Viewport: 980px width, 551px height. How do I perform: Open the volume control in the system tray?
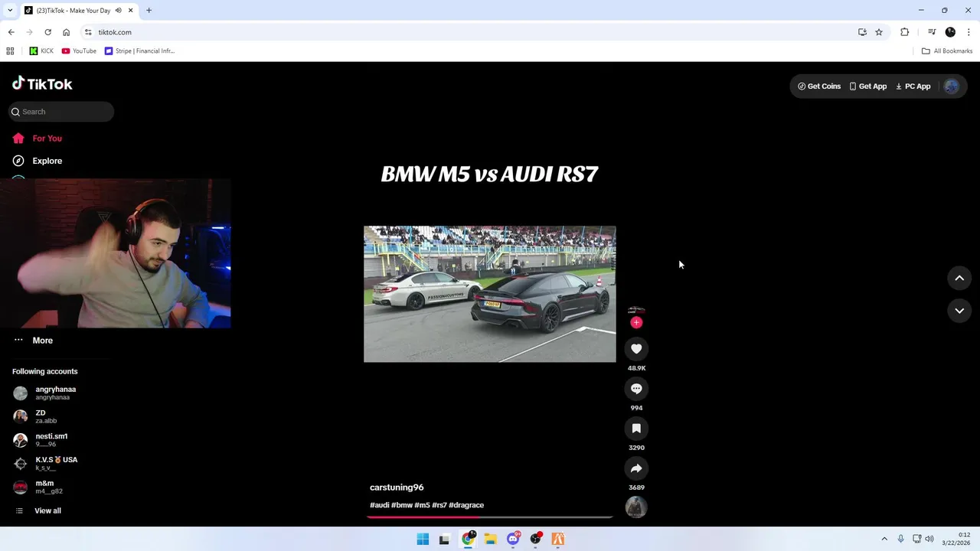coord(929,539)
